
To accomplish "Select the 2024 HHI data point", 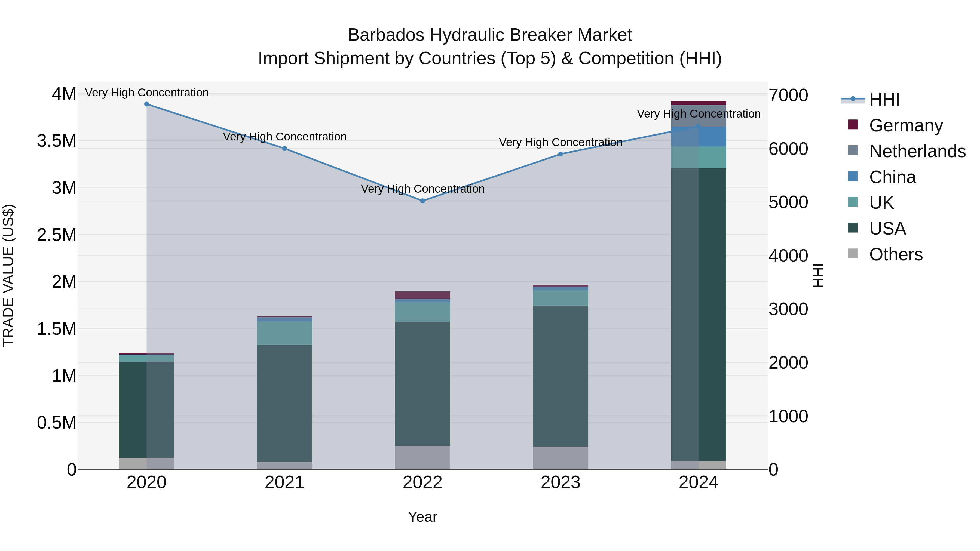I will tap(699, 126).
